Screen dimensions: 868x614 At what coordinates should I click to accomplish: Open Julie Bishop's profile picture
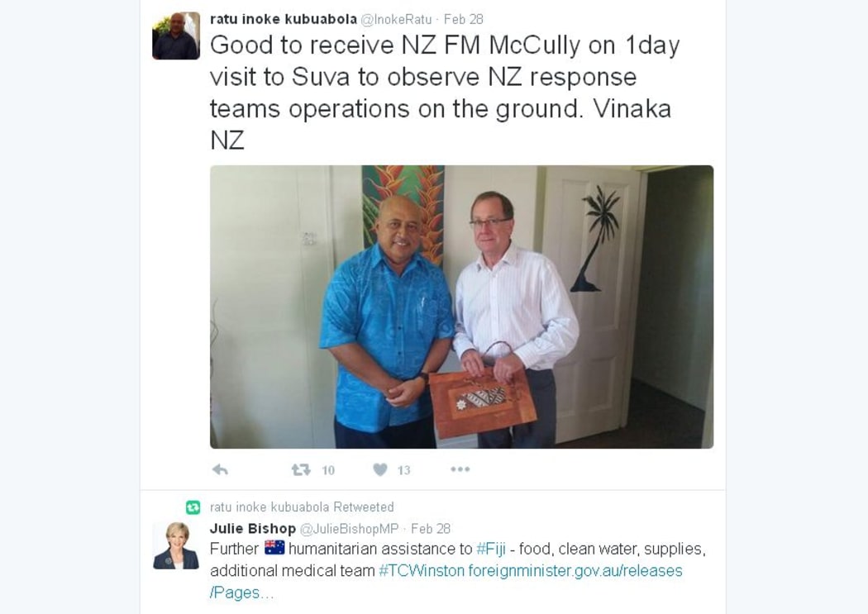coord(176,545)
